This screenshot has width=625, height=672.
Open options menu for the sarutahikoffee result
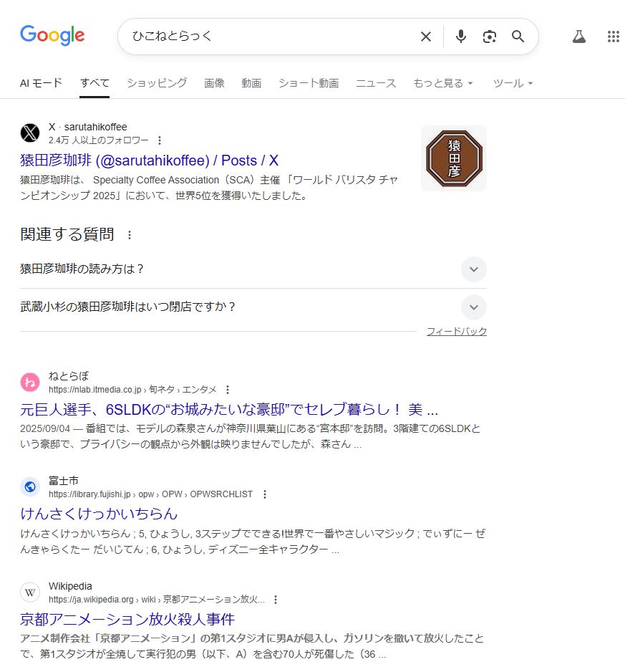pyautogui.click(x=160, y=140)
